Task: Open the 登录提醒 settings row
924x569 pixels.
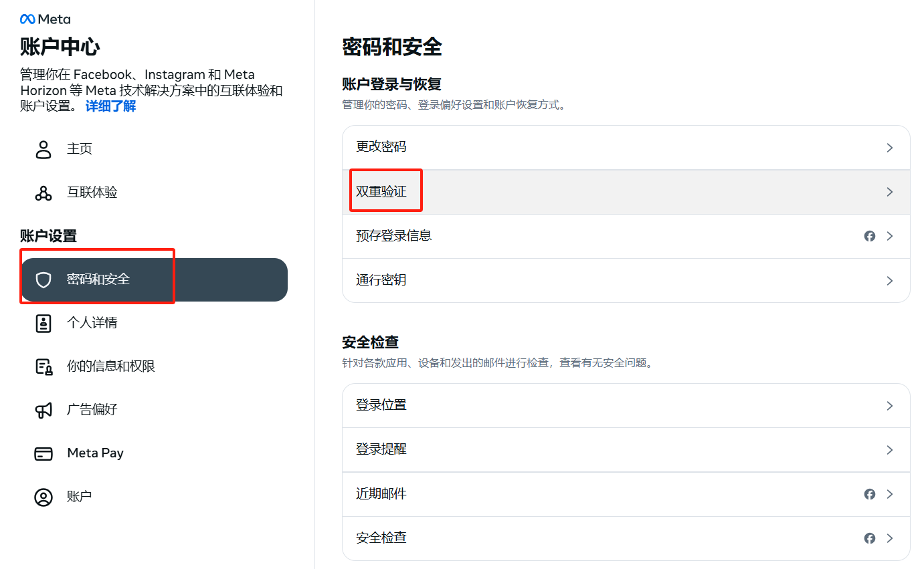Action: [625, 450]
